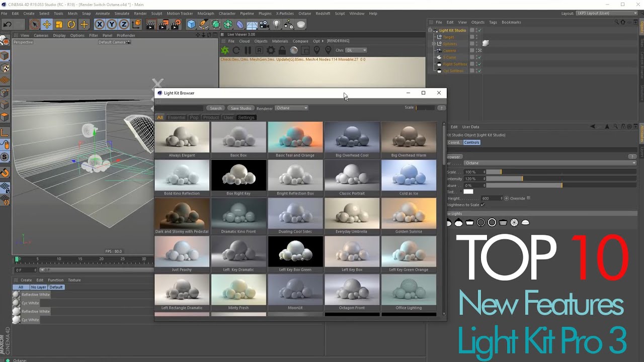Open the Settings tab in browser
Viewport: 644px width, 362px height.
[246, 117]
